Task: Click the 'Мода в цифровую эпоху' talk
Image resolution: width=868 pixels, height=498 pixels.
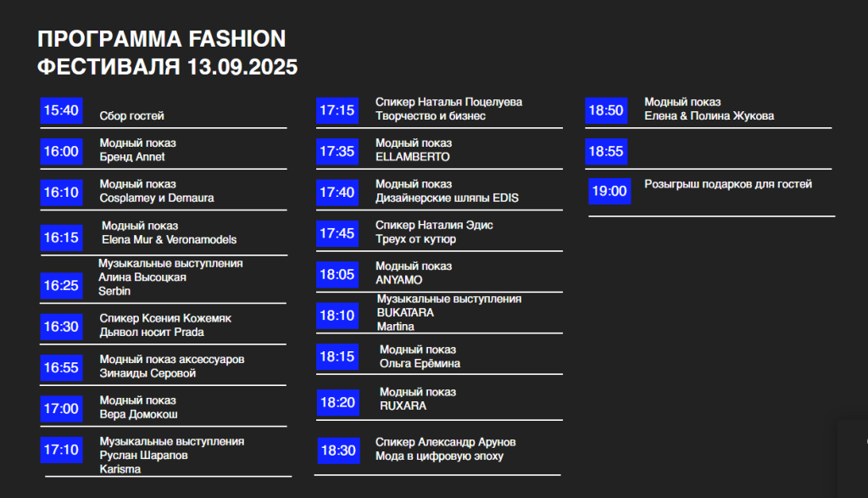Action: click(x=440, y=456)
